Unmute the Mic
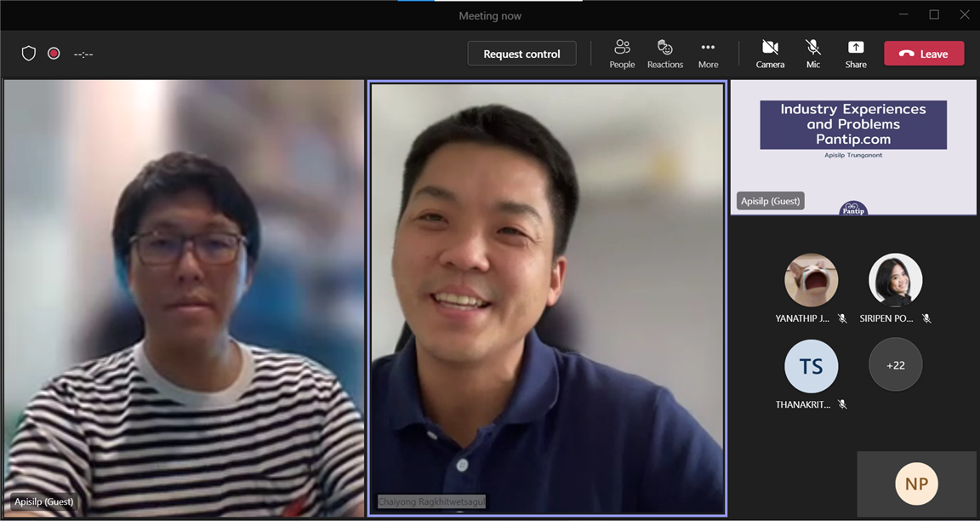The height and width of the screenshot is (521, 980). pyautogui.click(x=813, y=54)
